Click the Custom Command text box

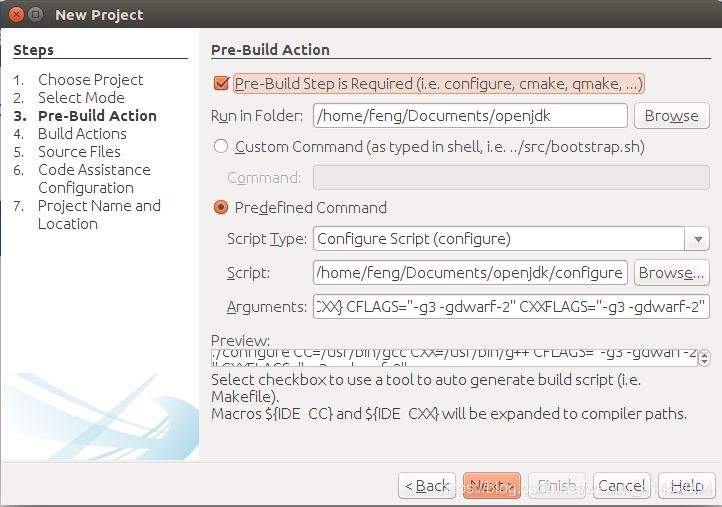[511, 178]
